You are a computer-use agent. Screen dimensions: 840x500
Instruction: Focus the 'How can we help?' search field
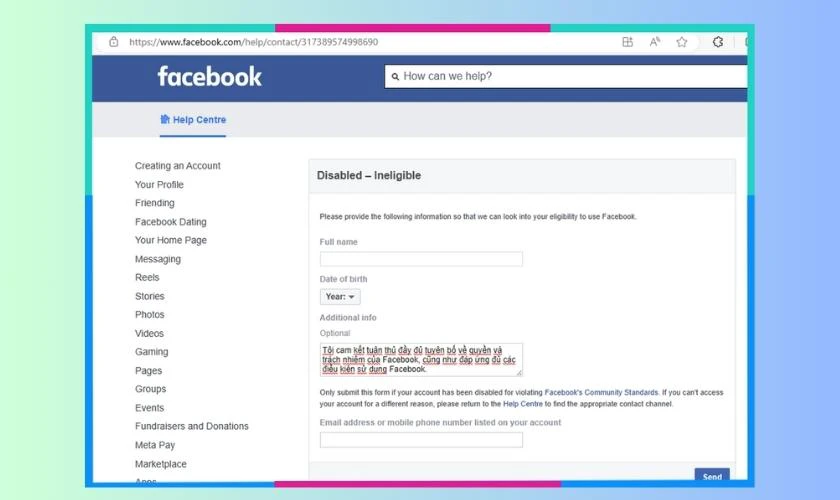[566, 77]
